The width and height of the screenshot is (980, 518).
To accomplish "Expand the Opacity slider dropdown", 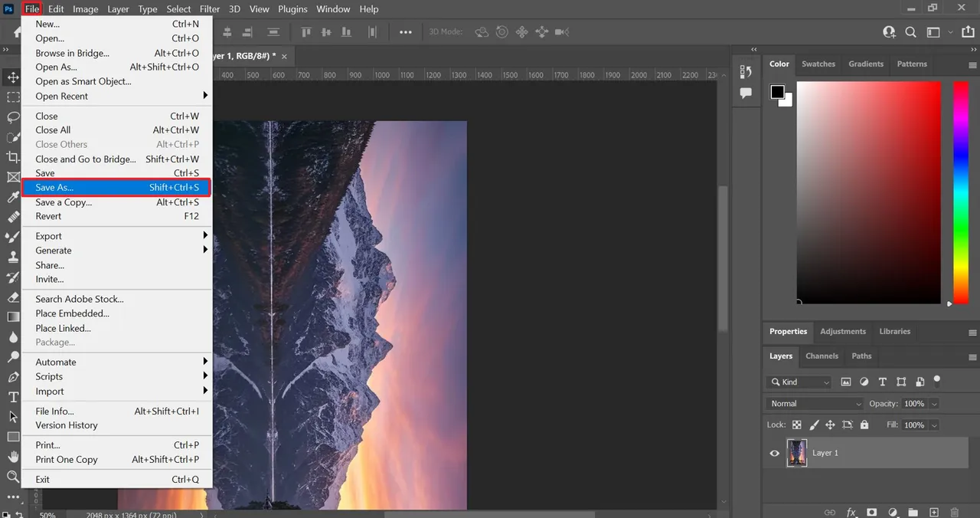I will (x=934, y=403).
